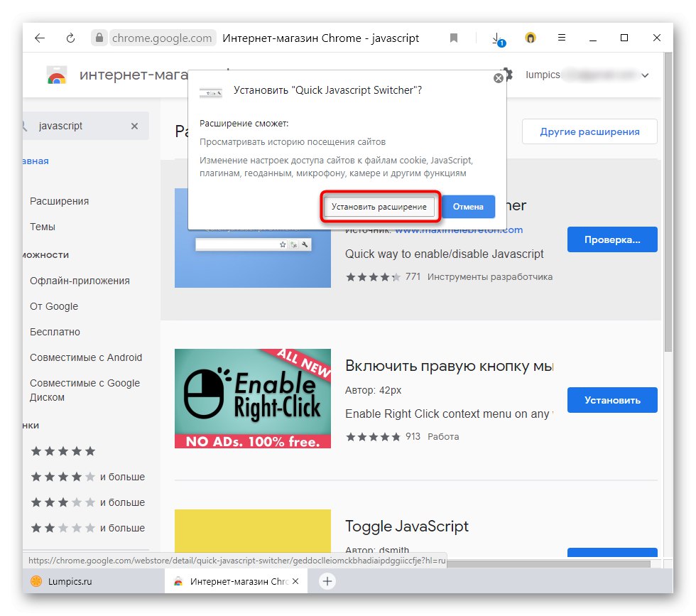Select the four stars и больше filter

87,477
